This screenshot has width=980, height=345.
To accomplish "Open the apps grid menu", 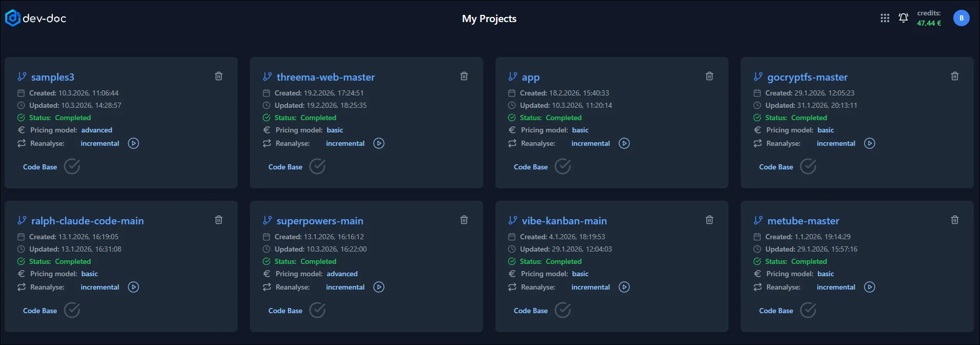I will [x=885, y=18].
